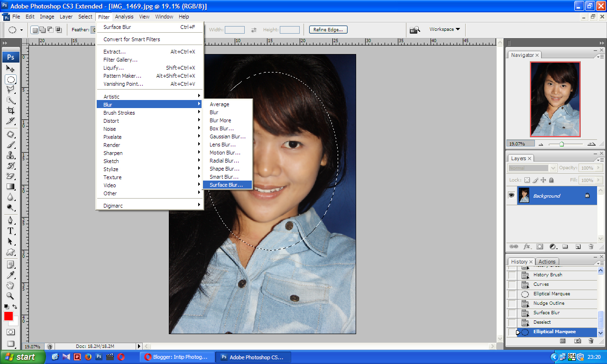
Task: Choose Surface Blur... in Blur submenu
Action: [x=227, y=185]
